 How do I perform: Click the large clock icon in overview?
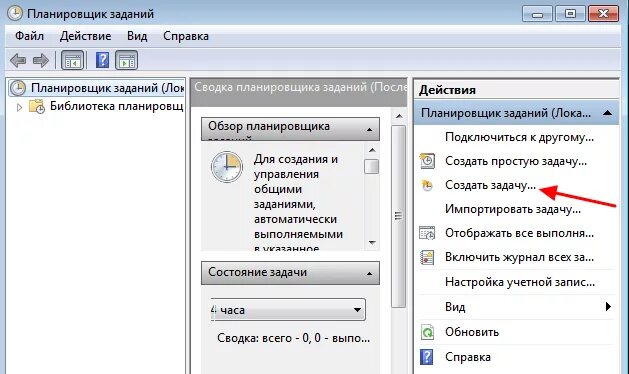pyautogui.click(x=227, y=167)
